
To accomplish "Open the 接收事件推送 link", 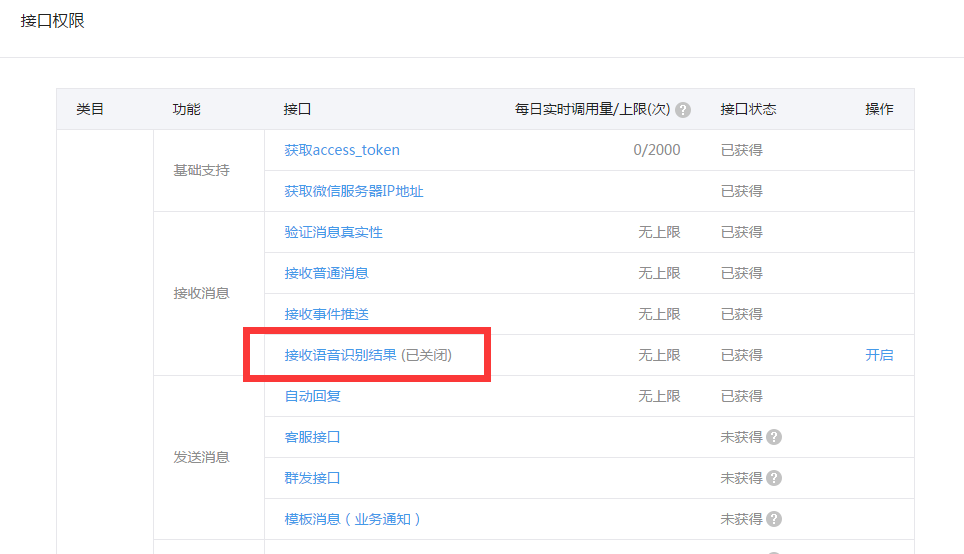I will [x=326, y=314].
